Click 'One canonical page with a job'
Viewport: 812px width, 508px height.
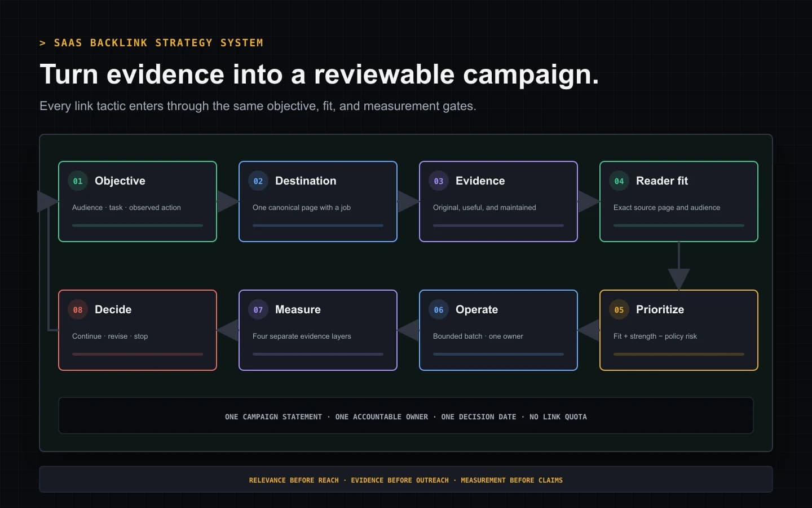click(x=302, y=208)
